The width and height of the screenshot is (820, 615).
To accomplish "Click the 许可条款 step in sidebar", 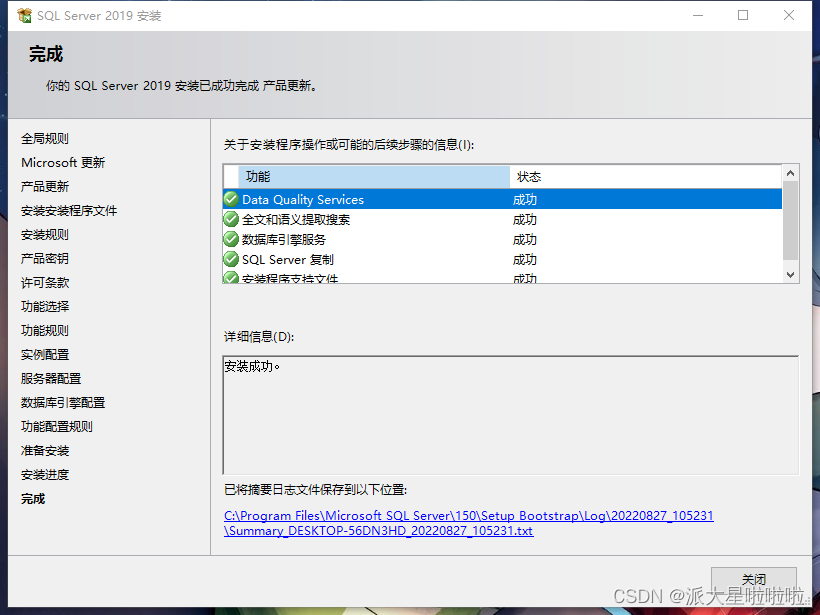I will coord(45,282).
